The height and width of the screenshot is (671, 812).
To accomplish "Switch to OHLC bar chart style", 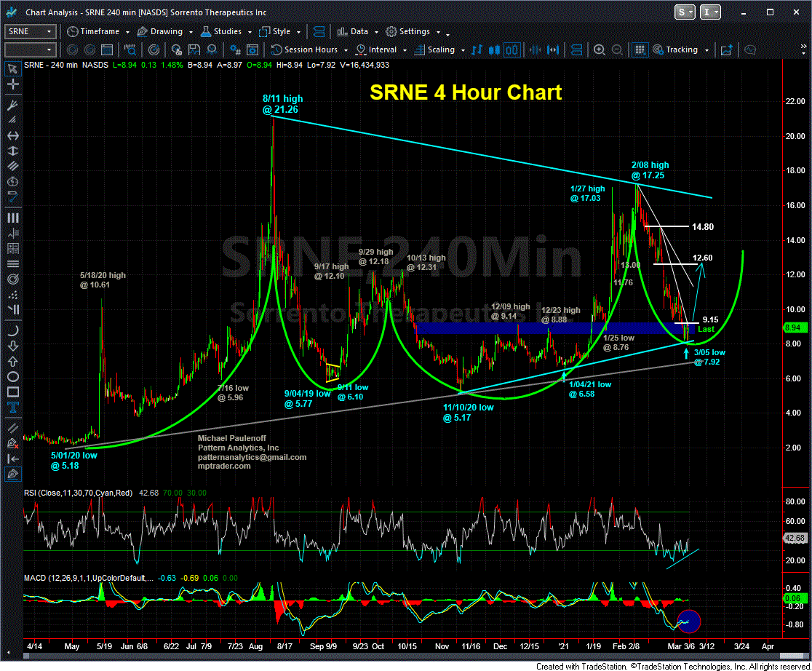I will click(x=477, y=50).
